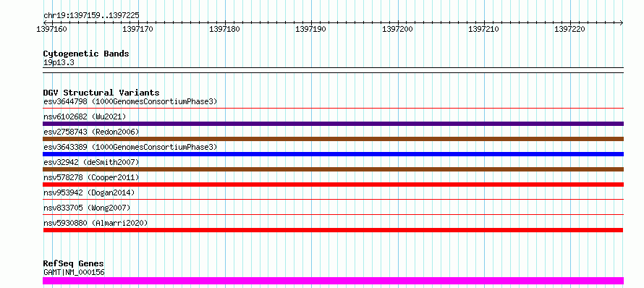Screen dimensions: 644x288
Task: Select the Cytogenetic Bands track title
Action: point(86,54)
